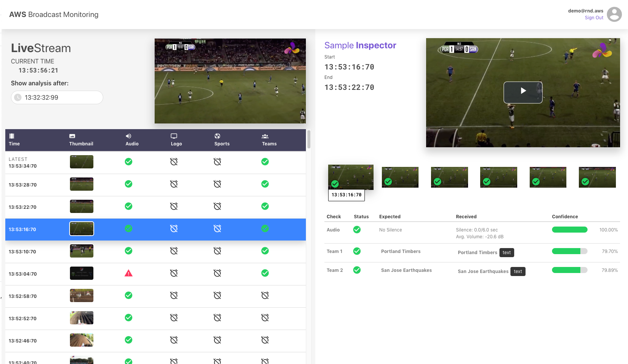Open the 13:52:46:70 row thumbnail
The height and width of the screenshot is (364, 628).
pos(82,340)
